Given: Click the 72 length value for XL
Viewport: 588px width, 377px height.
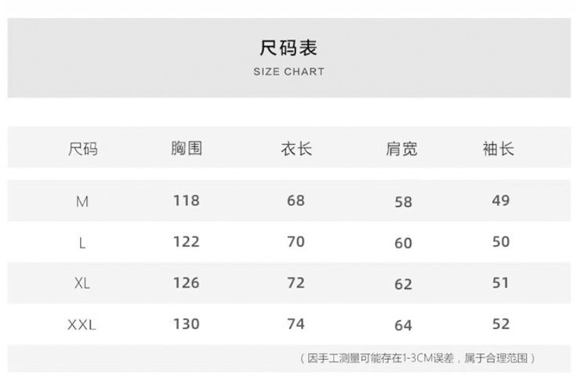Looking at the screenshot, I should coord(296,282).
